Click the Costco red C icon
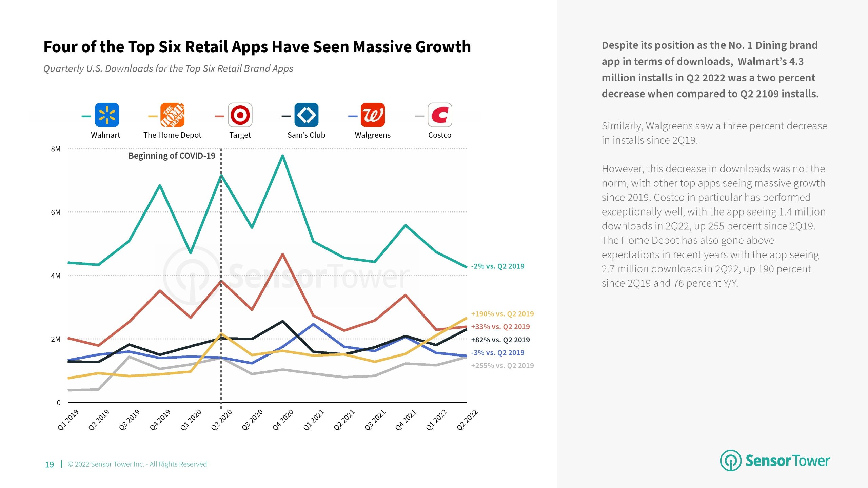The width and height of the screenshot is (868, 488). (x=440, y=115)
